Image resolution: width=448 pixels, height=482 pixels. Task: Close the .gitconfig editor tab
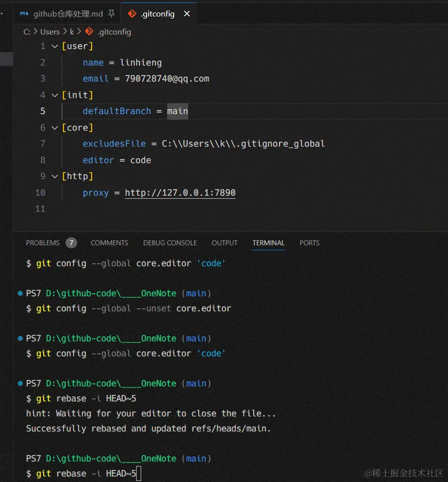click(x=187, y=14)
